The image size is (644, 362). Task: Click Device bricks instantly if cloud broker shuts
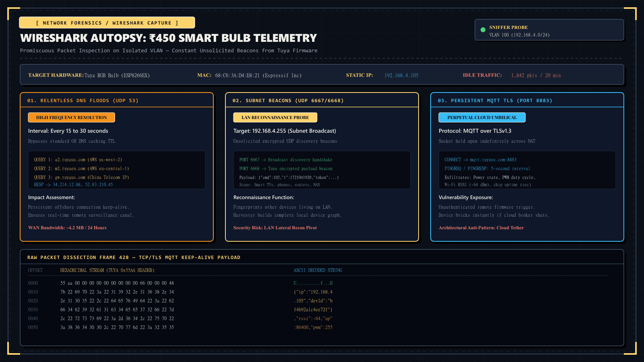point(494,215)
